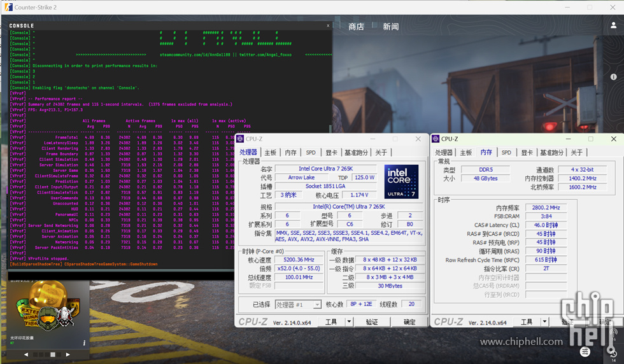Viewport: 624px width, 364px height.
Task: Click the 确定 button in the left CPU-Z window
Action: coord(409,321)
